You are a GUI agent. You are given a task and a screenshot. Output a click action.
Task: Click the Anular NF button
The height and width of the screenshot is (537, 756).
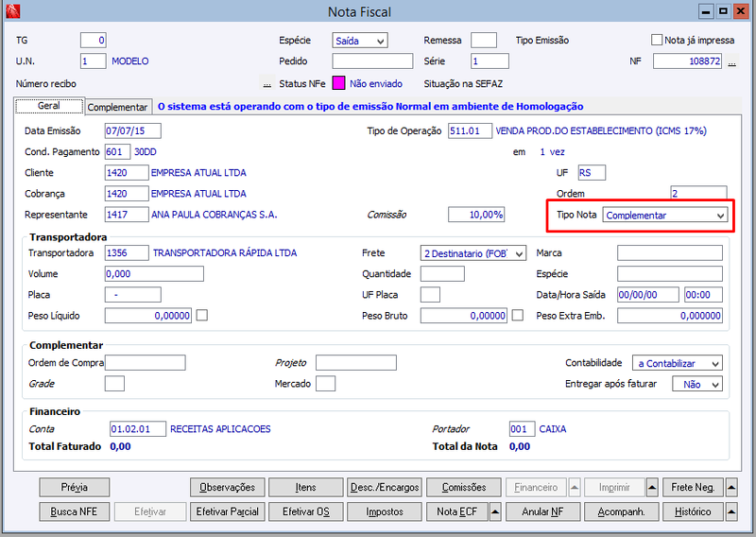point(542,511)
